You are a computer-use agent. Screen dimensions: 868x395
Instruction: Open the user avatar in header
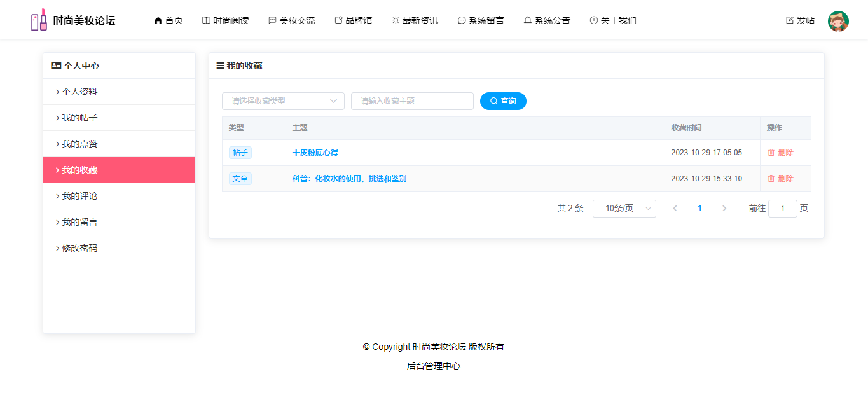coord(838,21)
